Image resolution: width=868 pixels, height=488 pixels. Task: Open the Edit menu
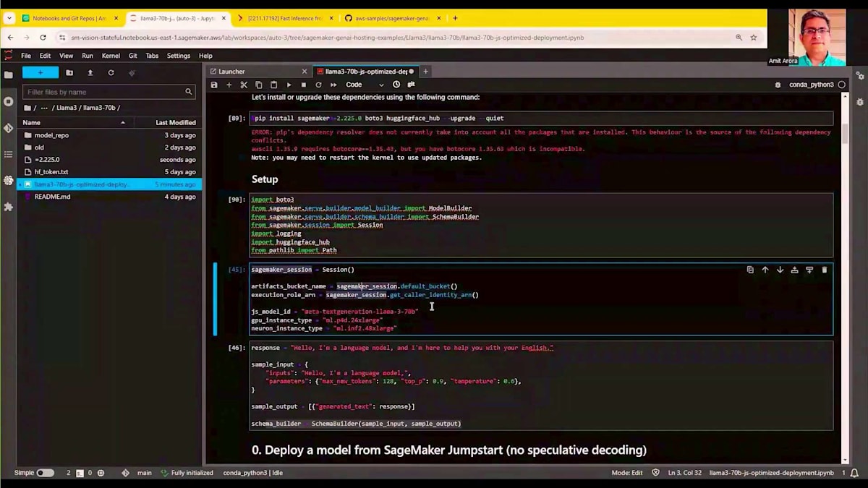45,56
